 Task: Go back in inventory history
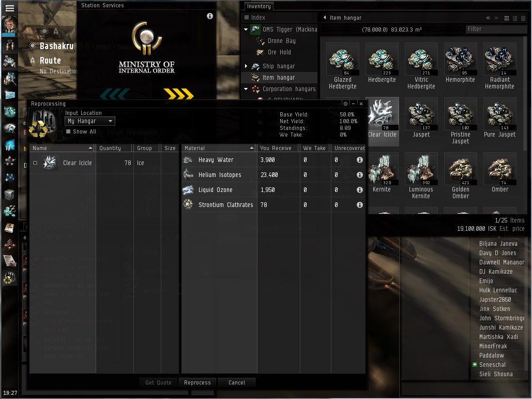[x=488, y=18]
